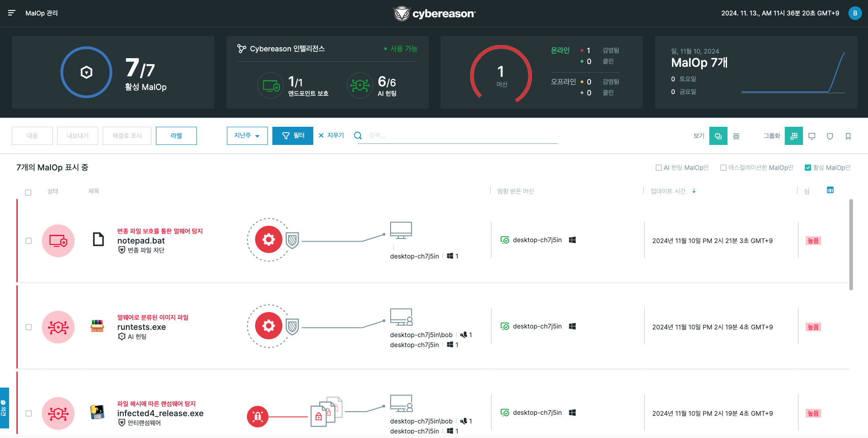Image resolution: width=868 pixels, height=438 pixels.
Task: Click the Cybereason intelligence branch icon
Action: pyautogui.click(x=242, y=49)
